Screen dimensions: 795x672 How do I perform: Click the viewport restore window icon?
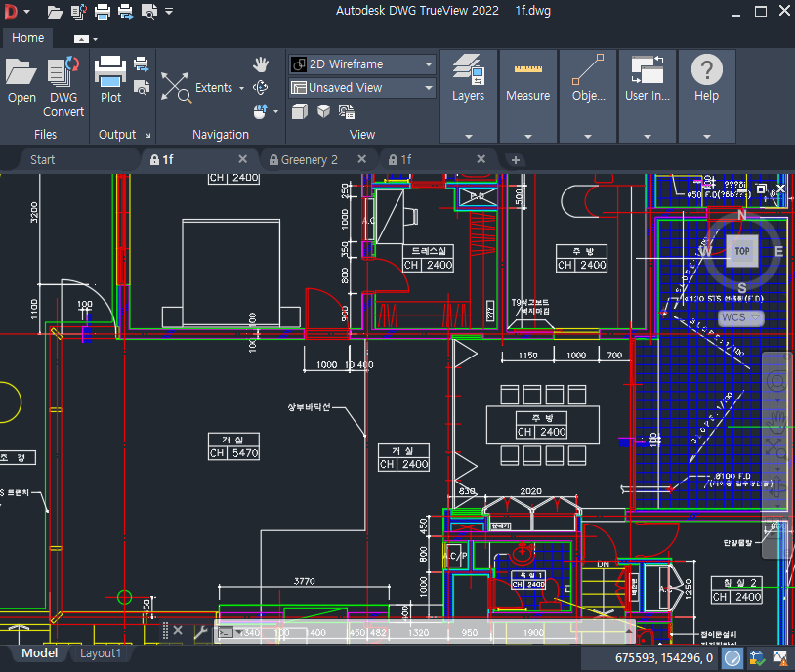pyautogui.click(x=761, y=189)
